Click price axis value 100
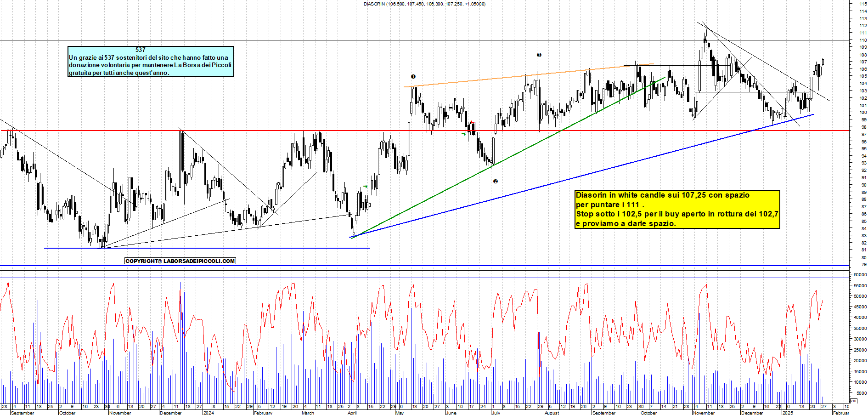The width and height of the screenshot is (868, 415). 863,113
